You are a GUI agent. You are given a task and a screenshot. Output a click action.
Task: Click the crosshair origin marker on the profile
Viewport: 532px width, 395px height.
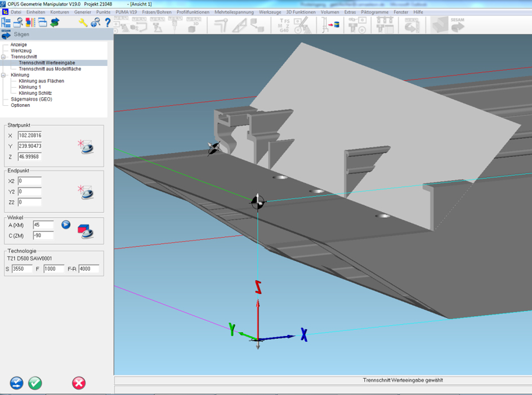[257, 202]
